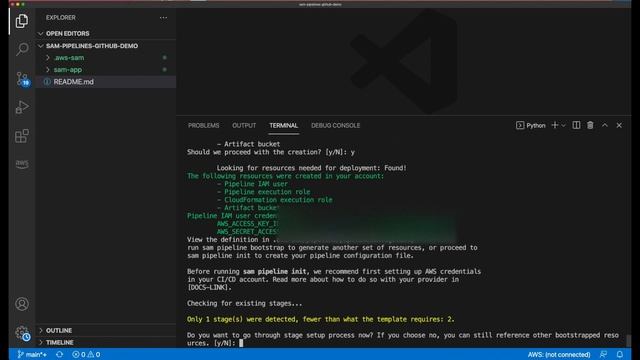640x360 pixels.
Task: Click the terminal scrollbar
Action: click(629, 340)
